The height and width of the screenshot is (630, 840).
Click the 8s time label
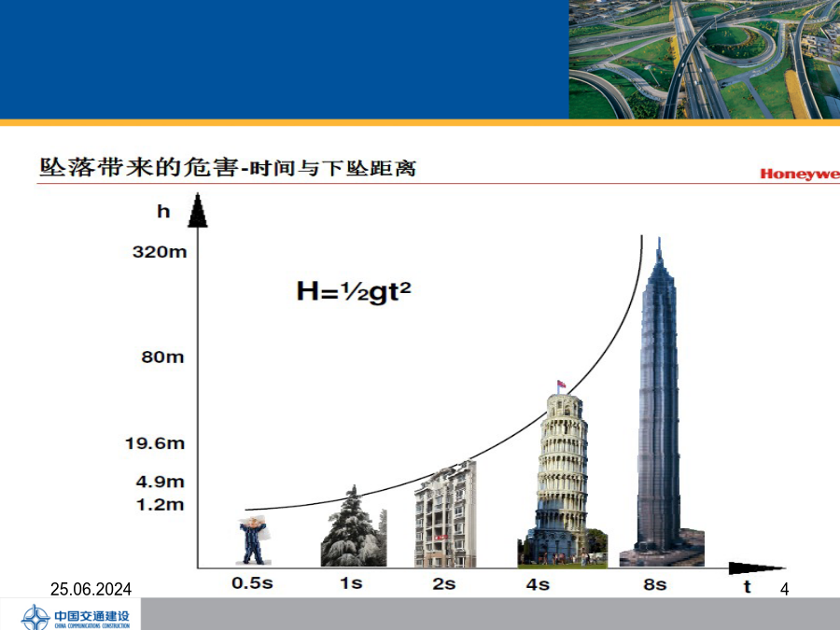[654, 584]
